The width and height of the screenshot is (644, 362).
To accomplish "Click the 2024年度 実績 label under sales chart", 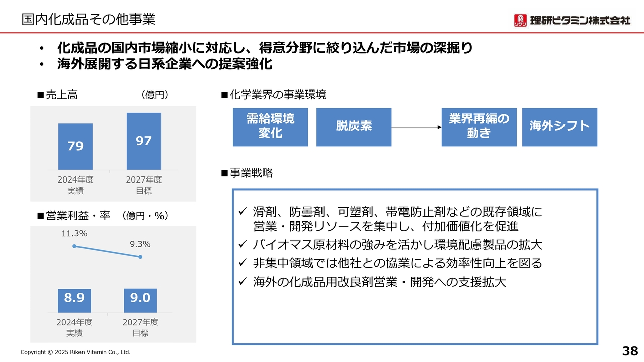I will (x=75, y=185).
